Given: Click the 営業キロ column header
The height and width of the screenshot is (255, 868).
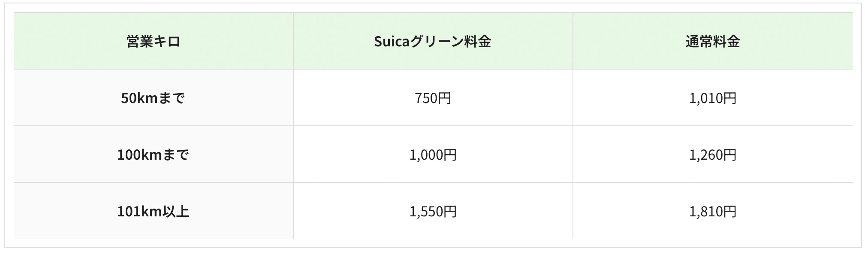Looking at the screenshot, I should (x=153, y=42).
